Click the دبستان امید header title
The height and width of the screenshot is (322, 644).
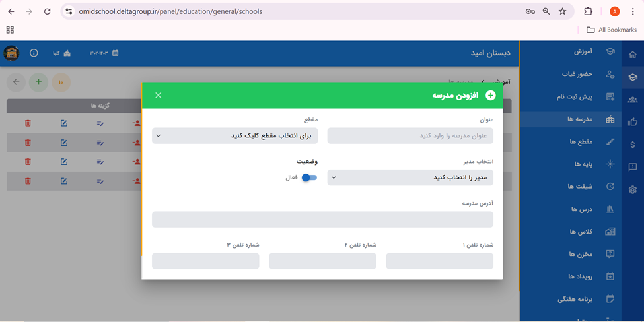coord(490,53)
